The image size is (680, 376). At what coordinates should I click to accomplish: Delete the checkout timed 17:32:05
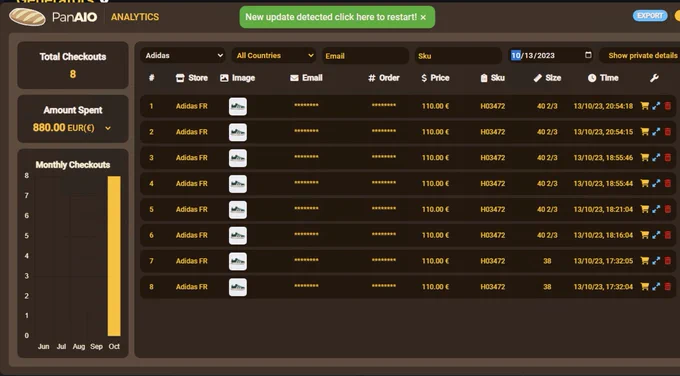click(667, 261)
